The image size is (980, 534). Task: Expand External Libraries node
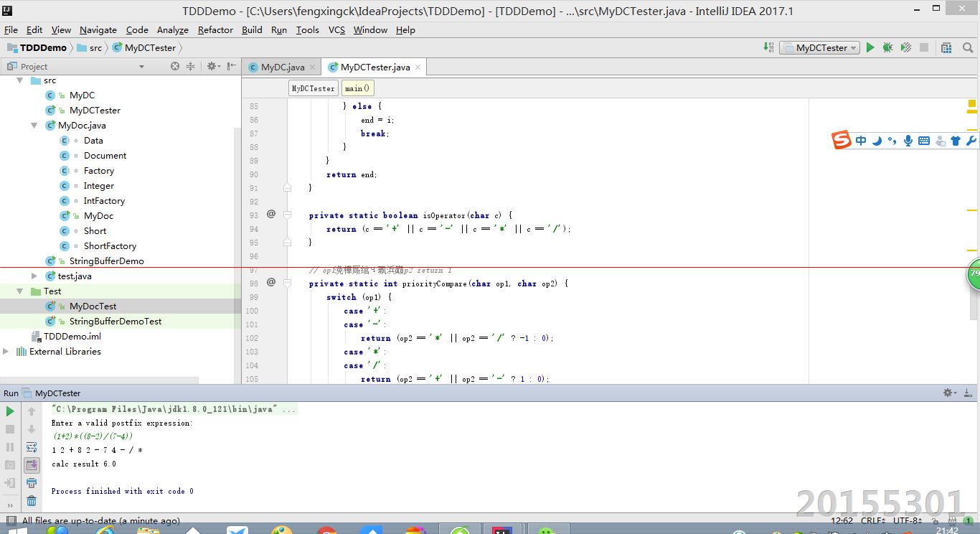6,351
